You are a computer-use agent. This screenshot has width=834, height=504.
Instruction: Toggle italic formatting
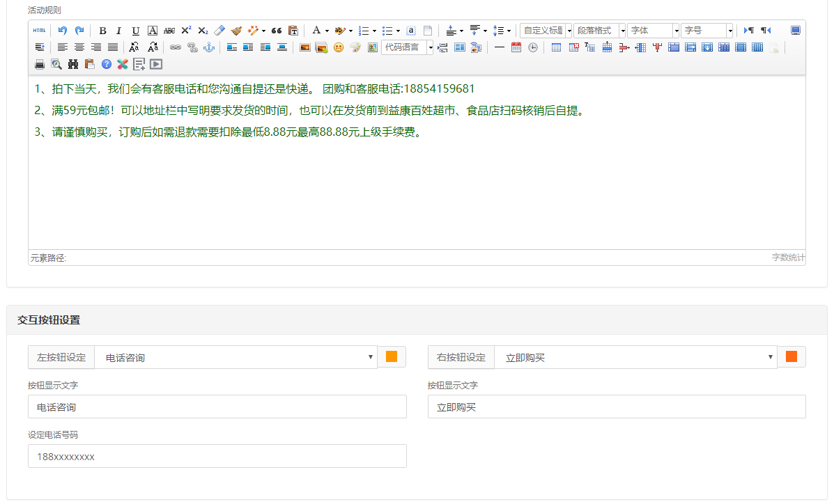[118, 31]
